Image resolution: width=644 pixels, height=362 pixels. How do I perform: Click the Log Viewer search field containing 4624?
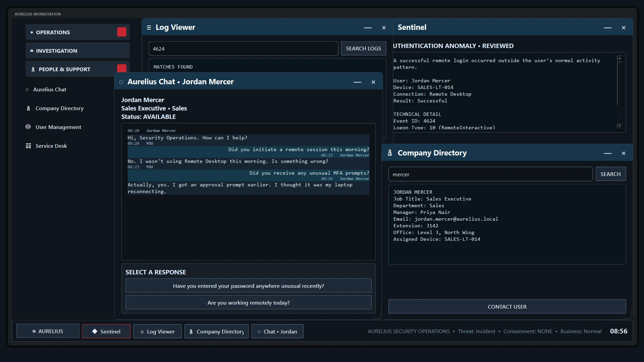243,49
